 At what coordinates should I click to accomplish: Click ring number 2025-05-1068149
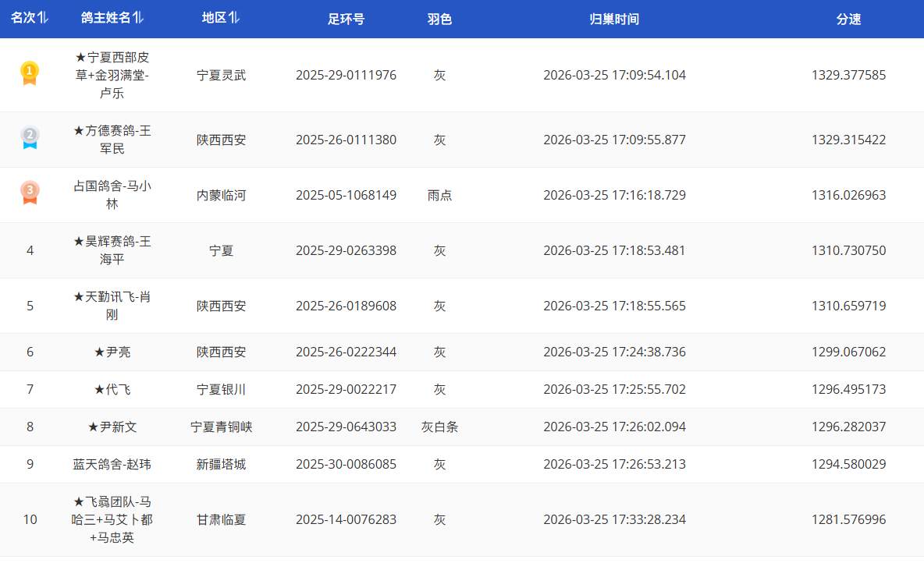click(x=346, y=195)
